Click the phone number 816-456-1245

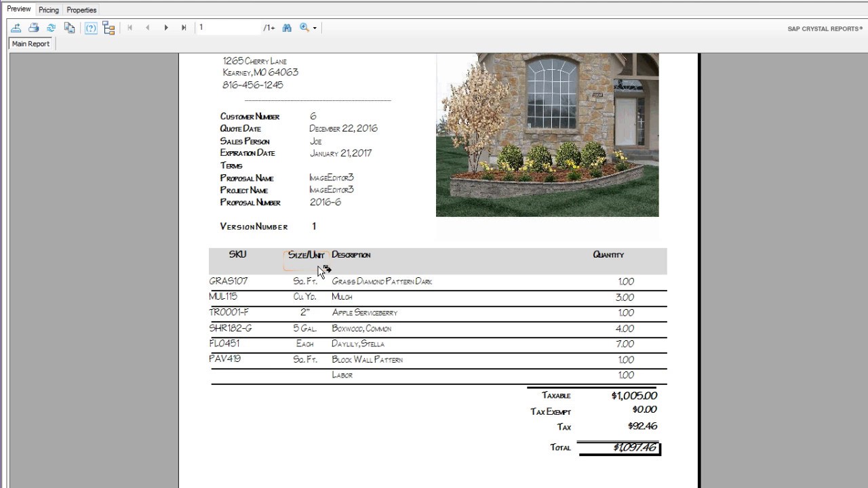pyautogui.click(x=253, y=85)
